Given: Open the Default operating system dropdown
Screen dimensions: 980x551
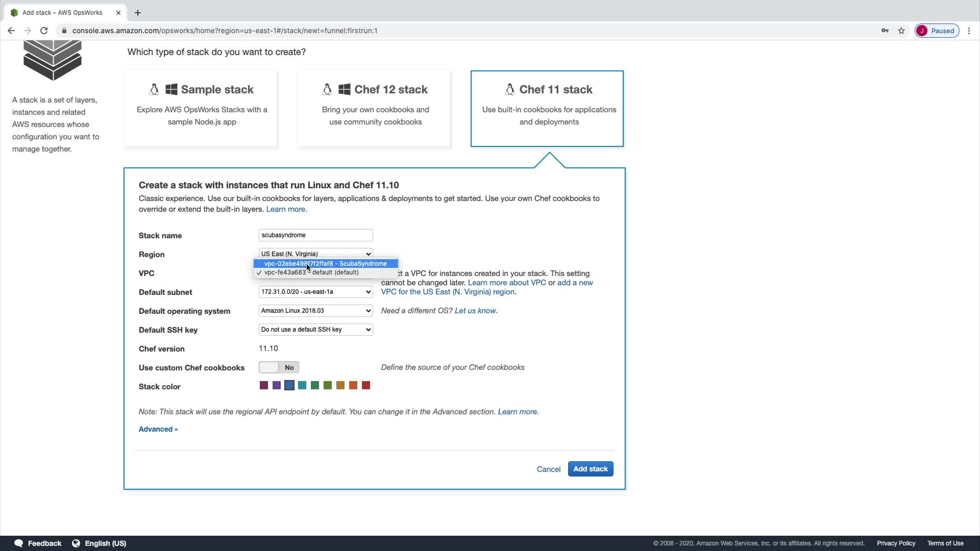Looking at the screenshot, I should pos(316,311).
